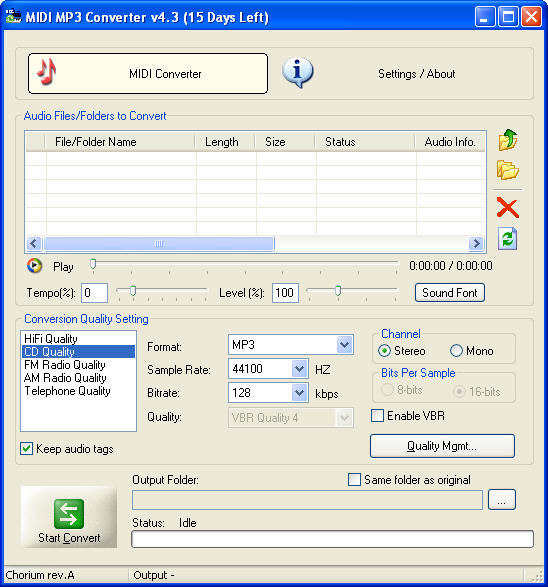Click the Start Convert button

[x=69, y=517]
